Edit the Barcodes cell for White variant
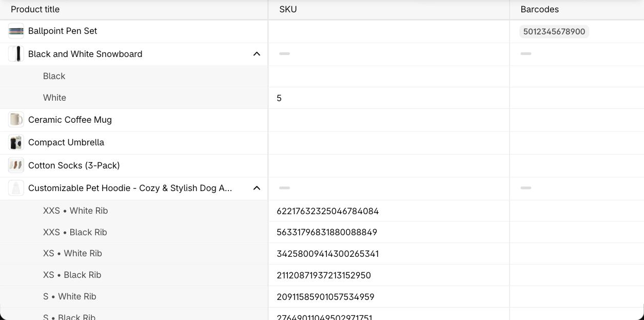 click(577, 98)
